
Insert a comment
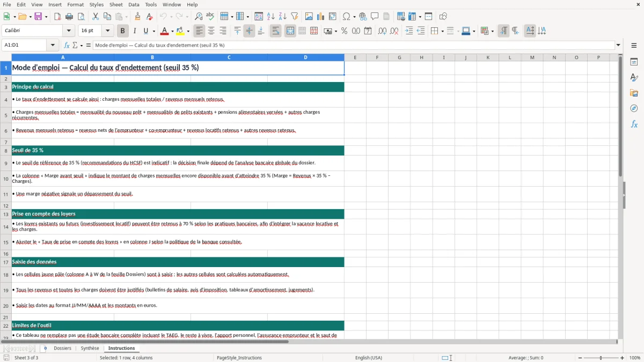(375, 17)
